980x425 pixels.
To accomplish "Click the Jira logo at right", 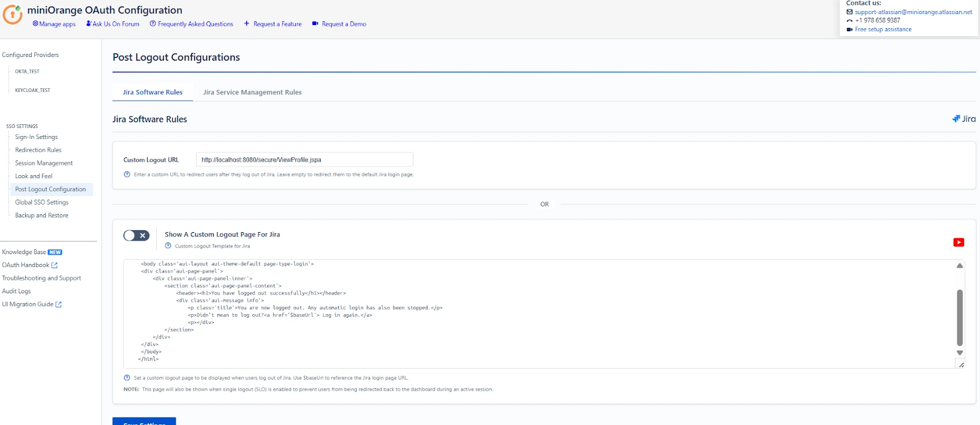I will pos(963,119).
